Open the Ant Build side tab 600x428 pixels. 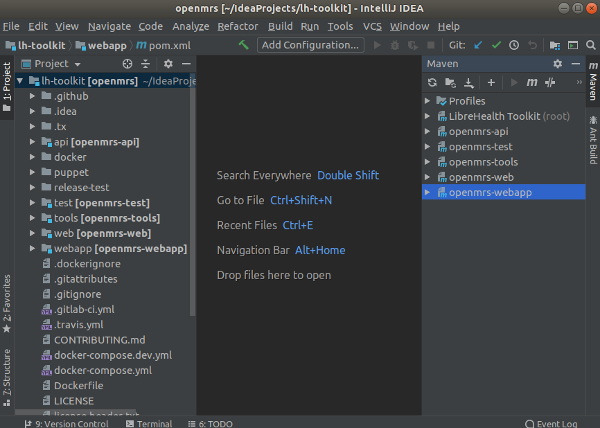593,140
